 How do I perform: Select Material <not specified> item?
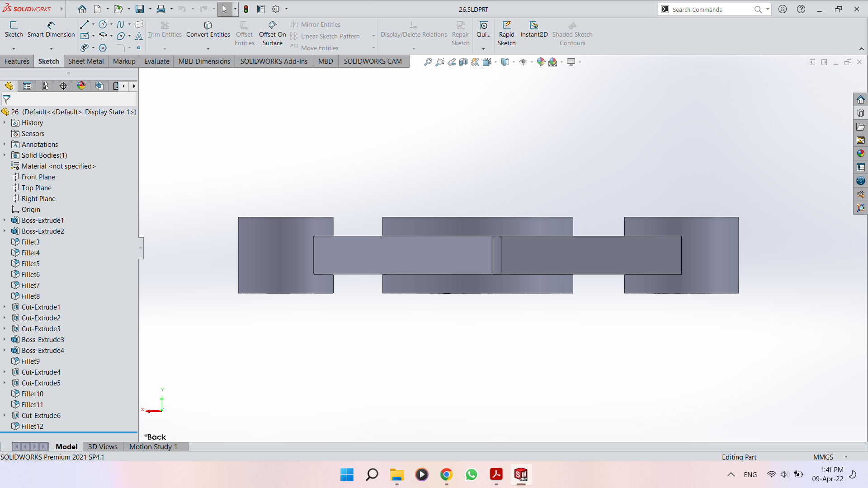coord(59,166)
